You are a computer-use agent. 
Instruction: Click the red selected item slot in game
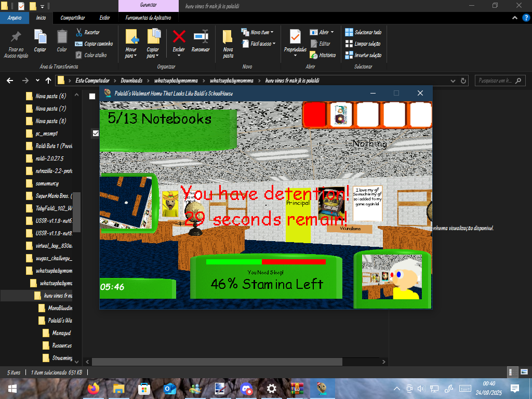[x=314, y=114]
